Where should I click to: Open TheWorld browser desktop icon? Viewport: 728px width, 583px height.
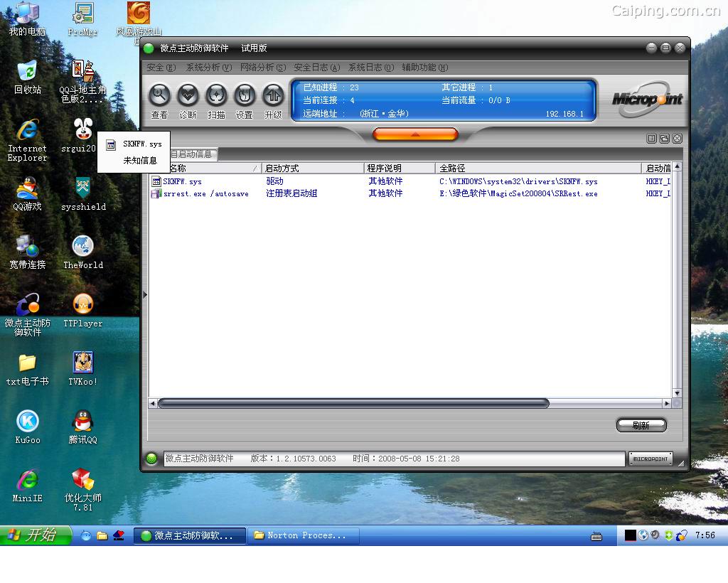[83, 252]
